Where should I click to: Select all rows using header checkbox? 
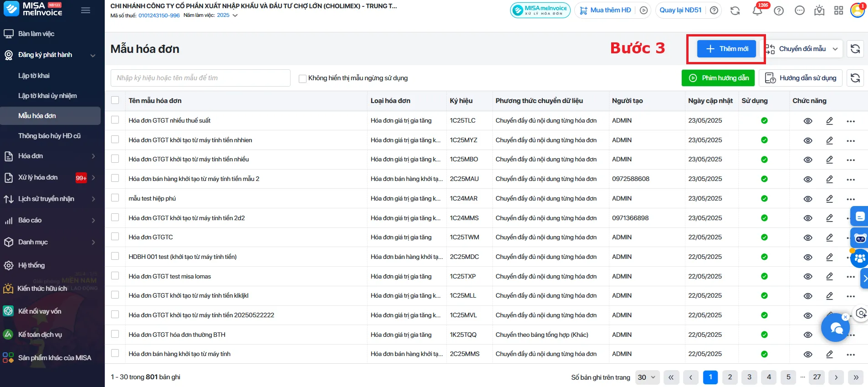pyautogui.click(x=115, y=100)
